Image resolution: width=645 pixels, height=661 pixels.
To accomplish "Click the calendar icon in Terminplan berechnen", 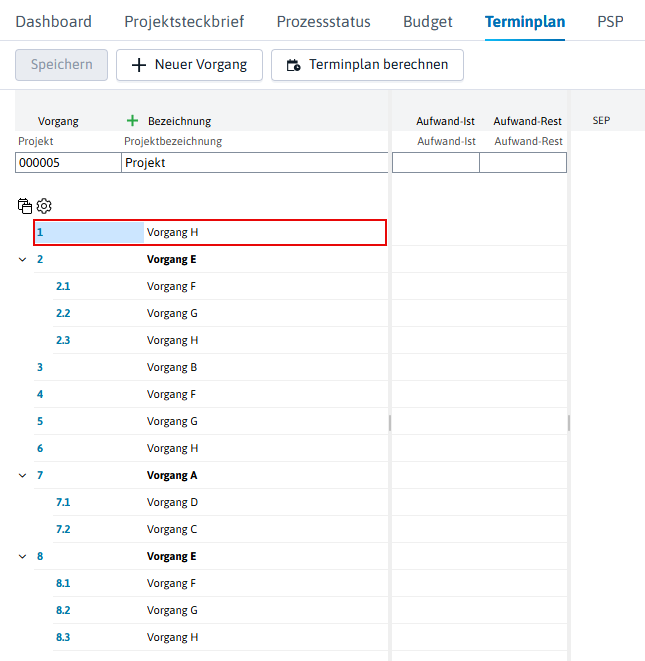I will pos(293,65).
